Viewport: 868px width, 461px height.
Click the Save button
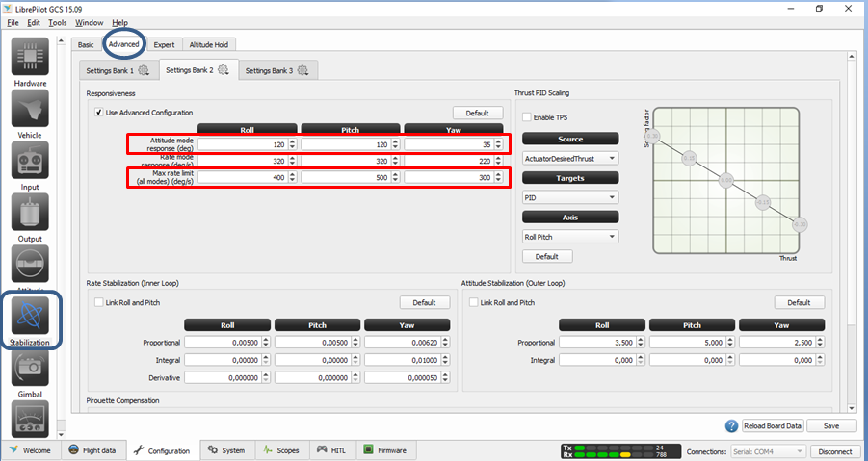(x=830, y=425)
